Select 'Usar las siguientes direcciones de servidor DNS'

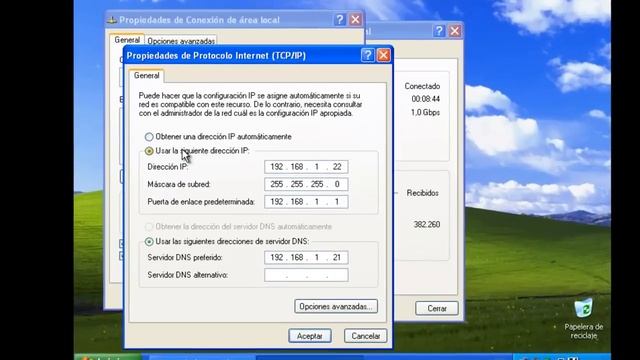[149, 242]
